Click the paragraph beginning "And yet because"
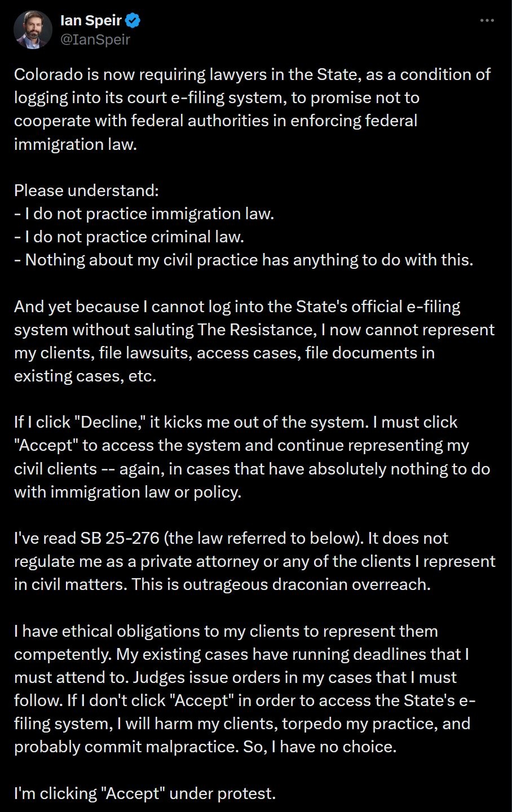Viewport: 512px width, 812px height. point(254,341)
